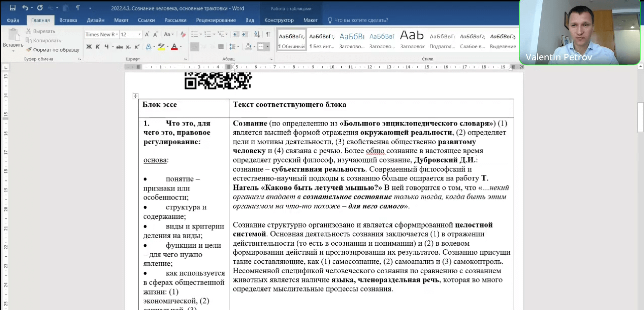The image size is (644, 310).
Task: Apply the Заголовок 1 style
Action: (352, 39)
